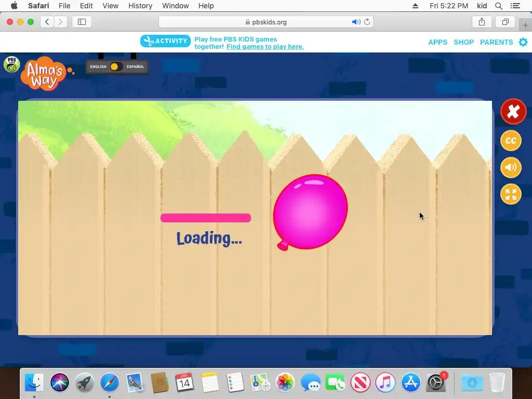532x399 pixels.
Task: Open the PBS Kids logo home icon
Action: click(11, 64)
